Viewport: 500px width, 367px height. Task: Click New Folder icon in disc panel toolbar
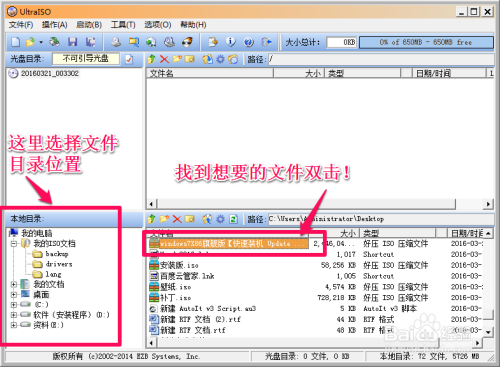pyautogui.click(x=177, y=59)
